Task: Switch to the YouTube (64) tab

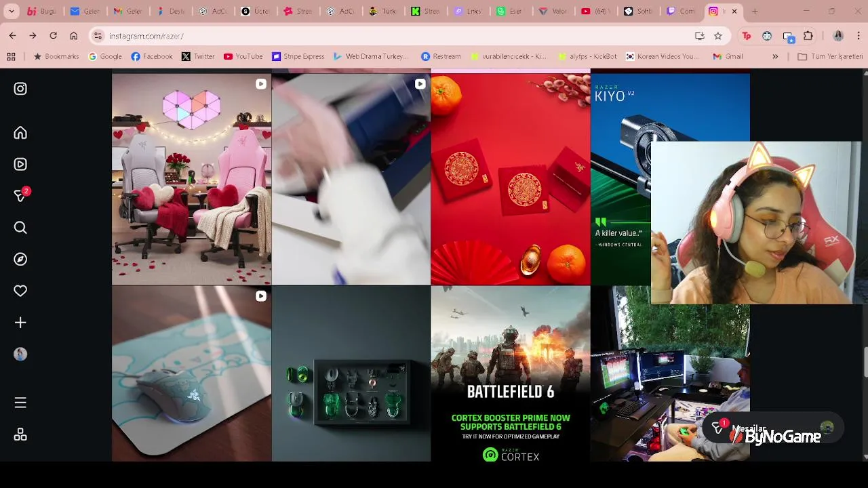Action: [594, 12]
